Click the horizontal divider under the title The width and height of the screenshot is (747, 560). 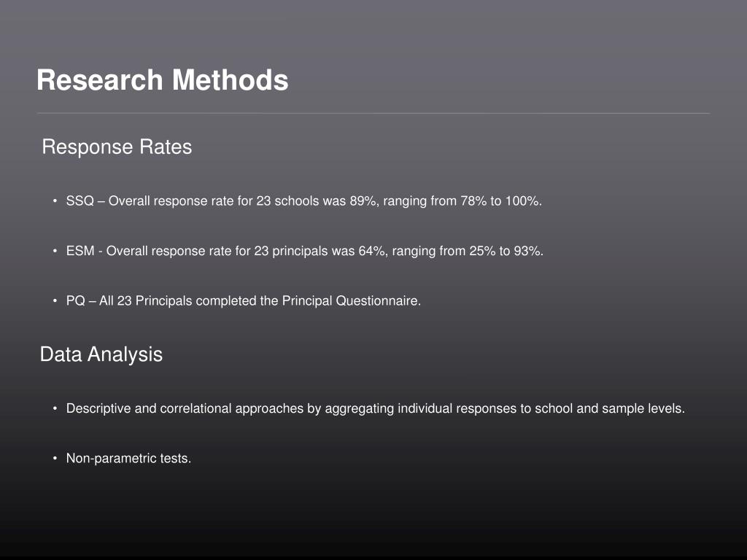click(373, 113)
